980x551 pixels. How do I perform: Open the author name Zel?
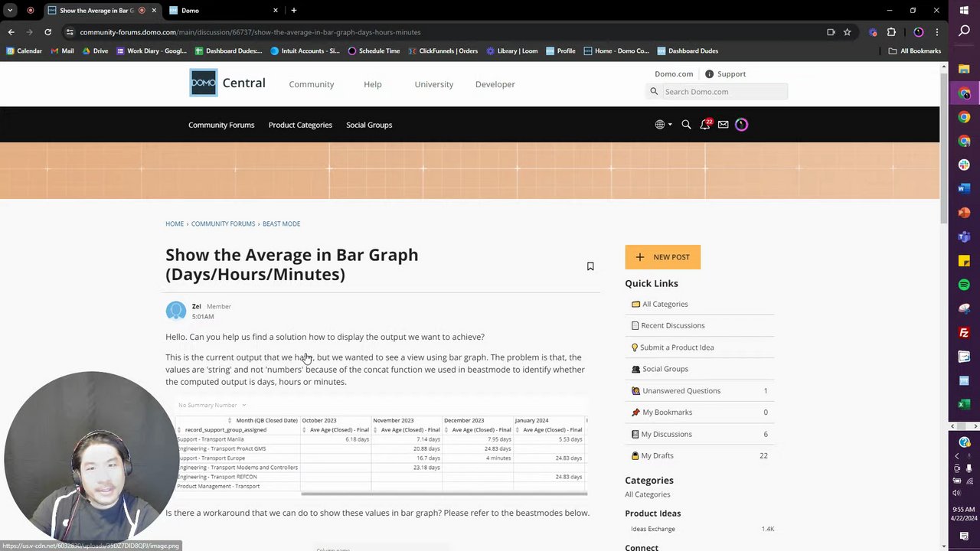click(x=197, y=306)
